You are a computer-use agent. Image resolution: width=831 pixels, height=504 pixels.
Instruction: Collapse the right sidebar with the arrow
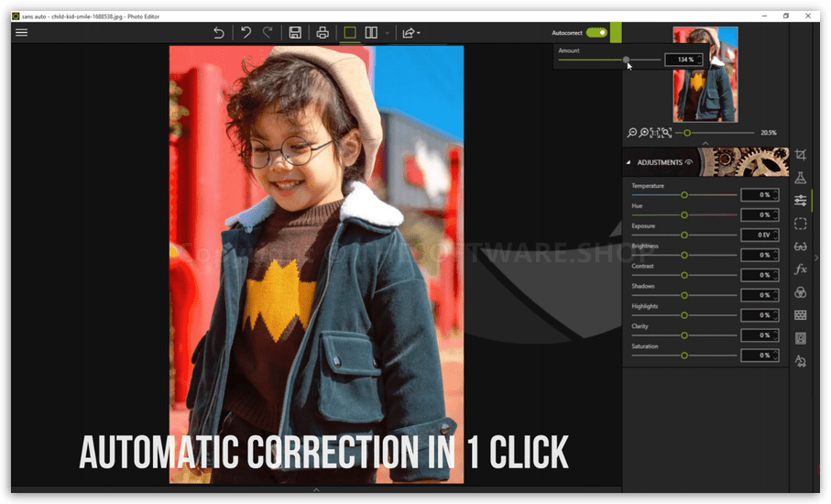[816, 257]
